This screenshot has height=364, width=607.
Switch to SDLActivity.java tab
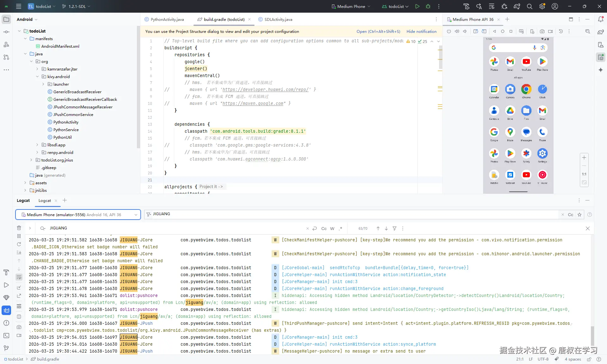pyautogui.click(x=278, y=19)
